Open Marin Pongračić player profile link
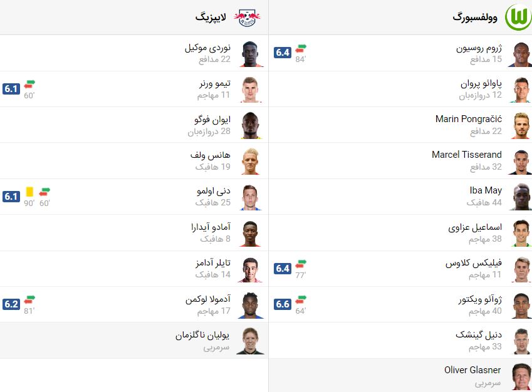This screenshot has width=532, height=392. click(x=469, y=119)
